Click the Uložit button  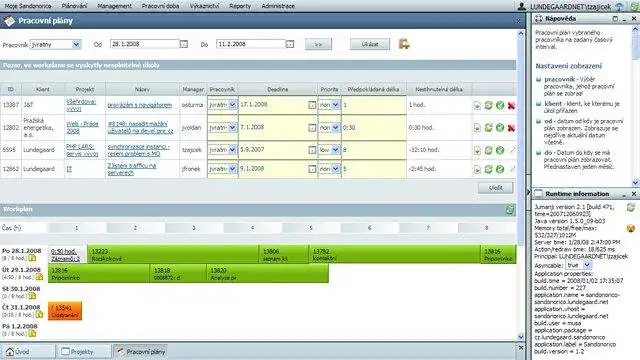pyautogui.click(x=496, y=188)
